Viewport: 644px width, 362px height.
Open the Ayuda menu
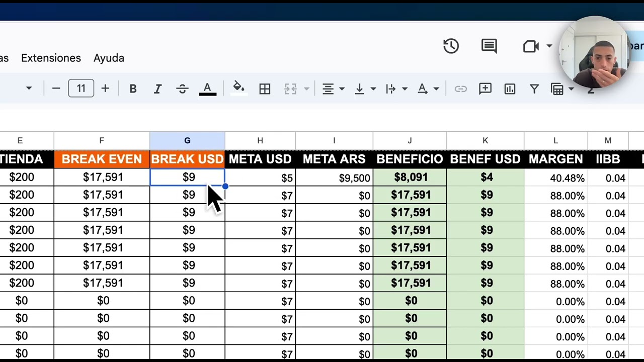pyautogui.click(x=109, y=58)
